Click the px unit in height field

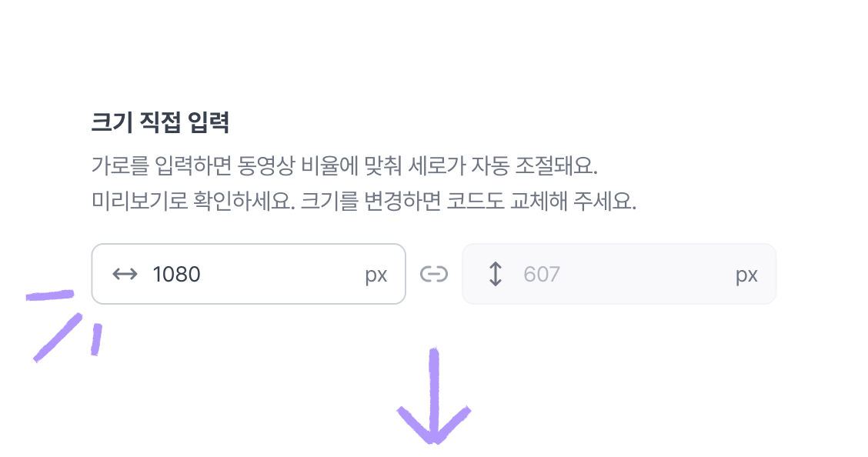[746, 275]
